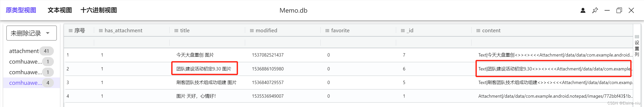Viewport: 644px width, 107px height.
Task: Select the attachment table with 41 records
Action: 24,51
